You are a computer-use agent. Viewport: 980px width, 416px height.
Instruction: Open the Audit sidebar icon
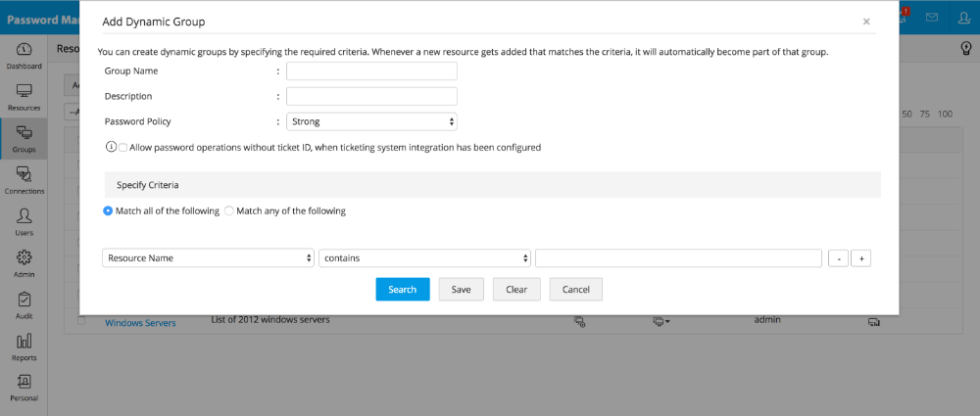coord(24,304)
